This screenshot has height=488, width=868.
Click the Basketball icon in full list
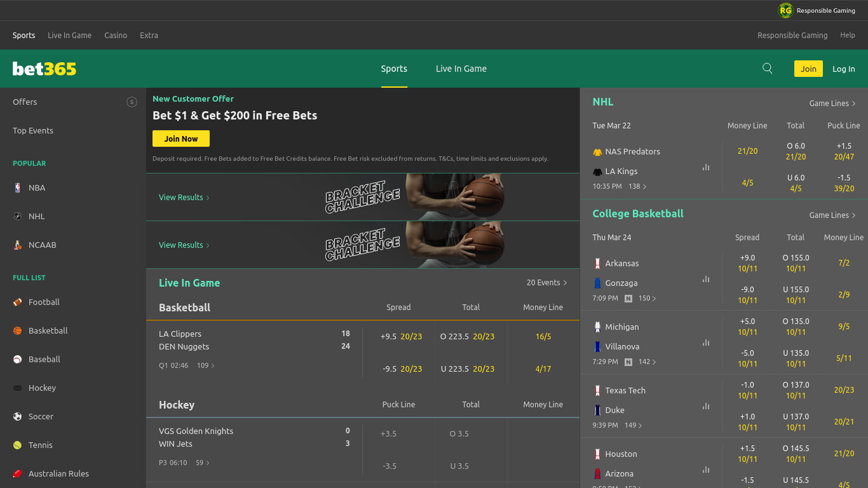(x=18, y=330)
